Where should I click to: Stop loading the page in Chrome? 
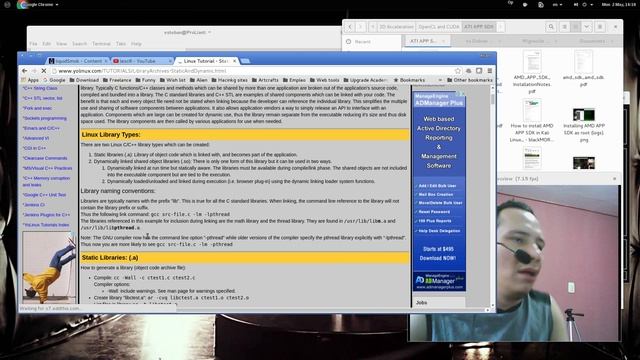(44, 71)
